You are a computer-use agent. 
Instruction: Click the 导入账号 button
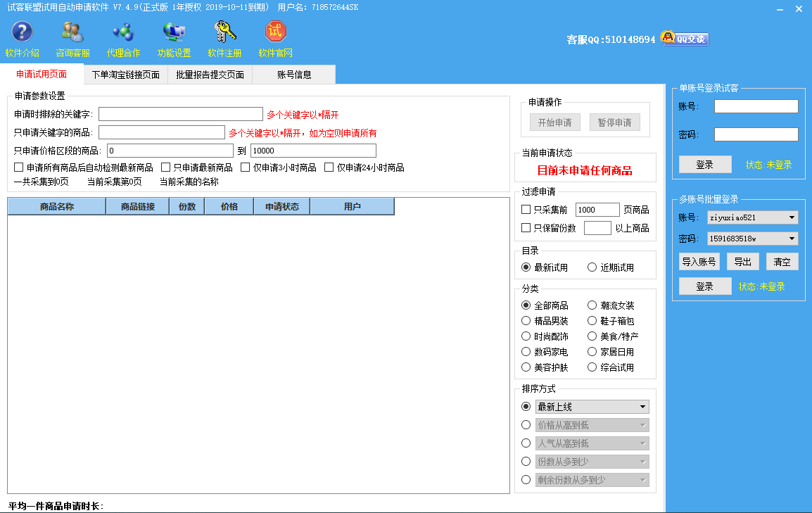pos(699,262)
